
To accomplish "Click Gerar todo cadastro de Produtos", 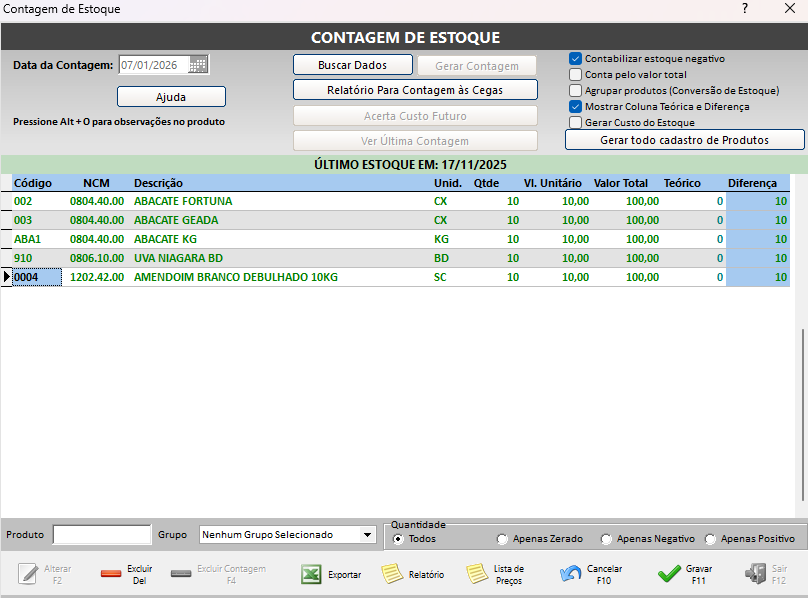I will (684, 140).
